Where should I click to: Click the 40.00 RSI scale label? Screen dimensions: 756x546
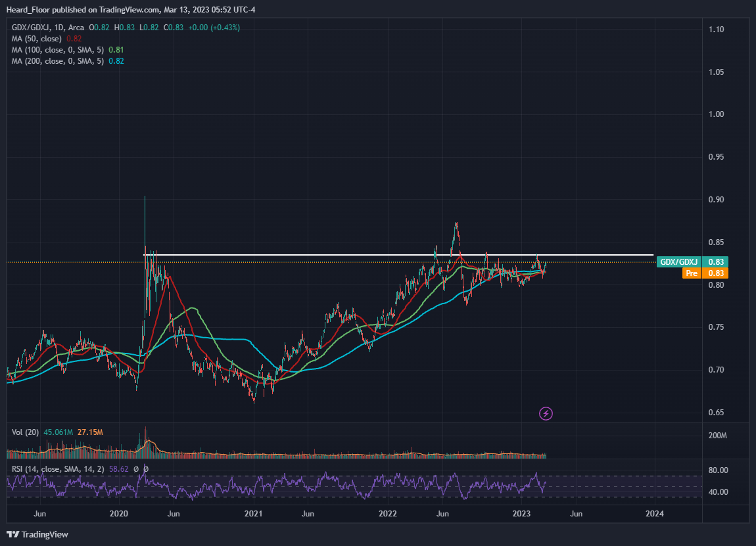tap(718, 492)
